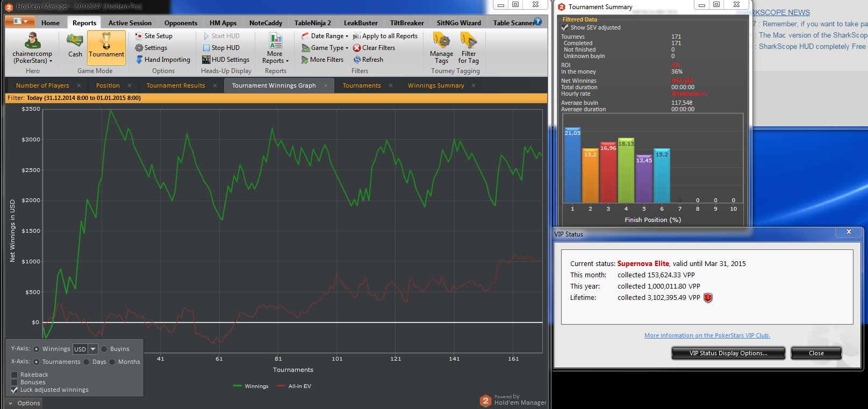Screen dimensions: 868x409
Task: Open the Mac version SharkScope news link
Action: pos(813,35)
